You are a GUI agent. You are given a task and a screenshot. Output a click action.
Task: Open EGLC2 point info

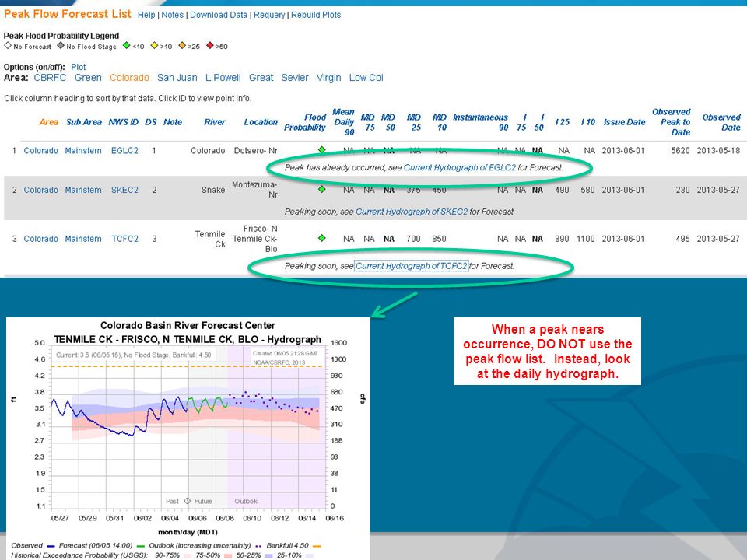click(124, 150)
